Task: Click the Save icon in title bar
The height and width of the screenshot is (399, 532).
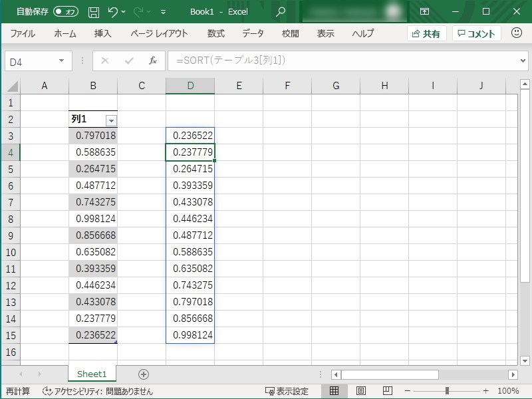Action: pyautogui.click(x=94, y=12)
